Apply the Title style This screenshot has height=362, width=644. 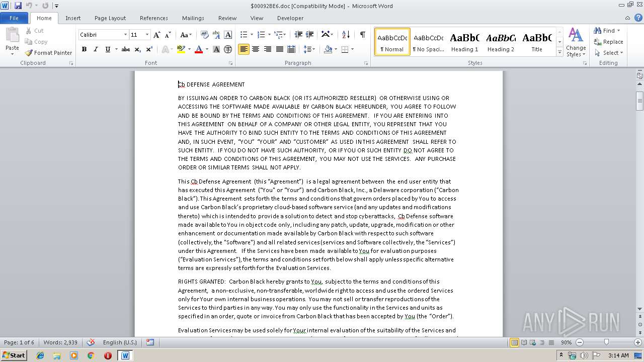point(537,42)
